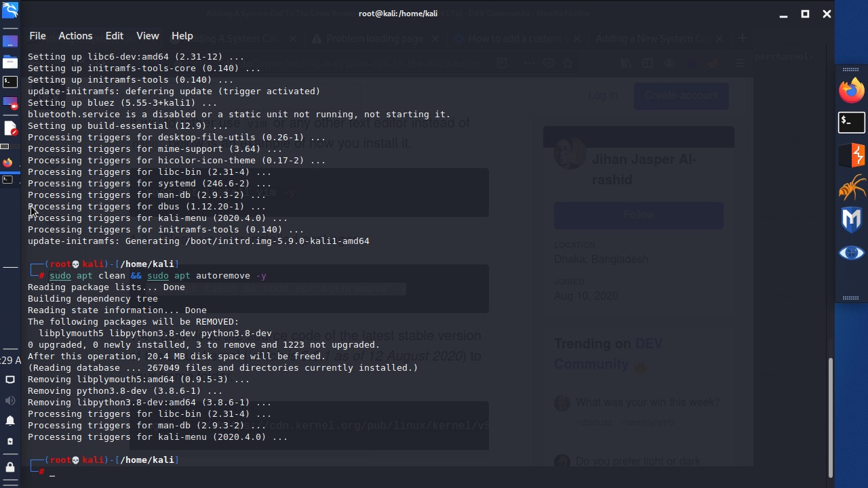This screenshot has width=868, height=488.
Task: Open the notifications bell in the panel
Action: 9,421
